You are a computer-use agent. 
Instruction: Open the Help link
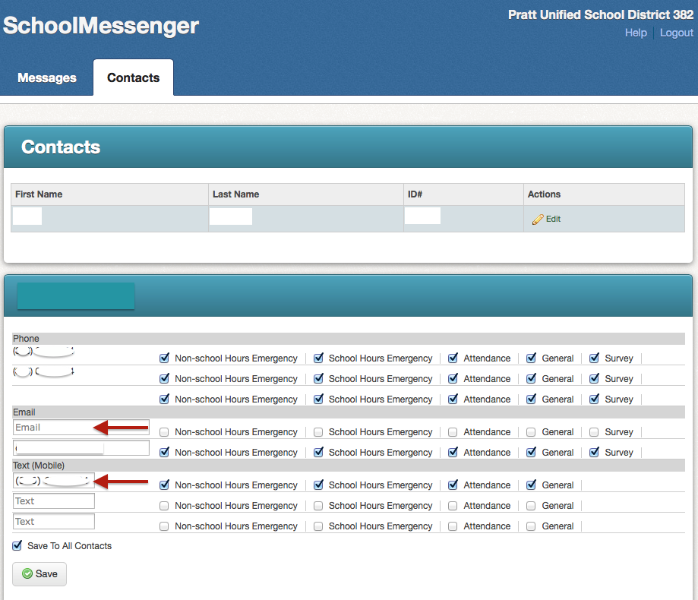[636, 33]
